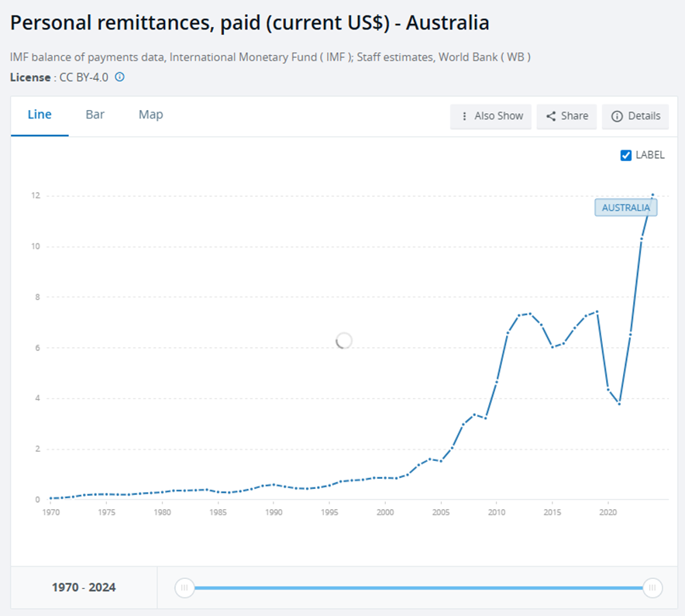The height and width of the screenshot is (616, 685).
Task: Click the 2010 x-axis label
Action: pyautogui.click(x=497, y=512)
